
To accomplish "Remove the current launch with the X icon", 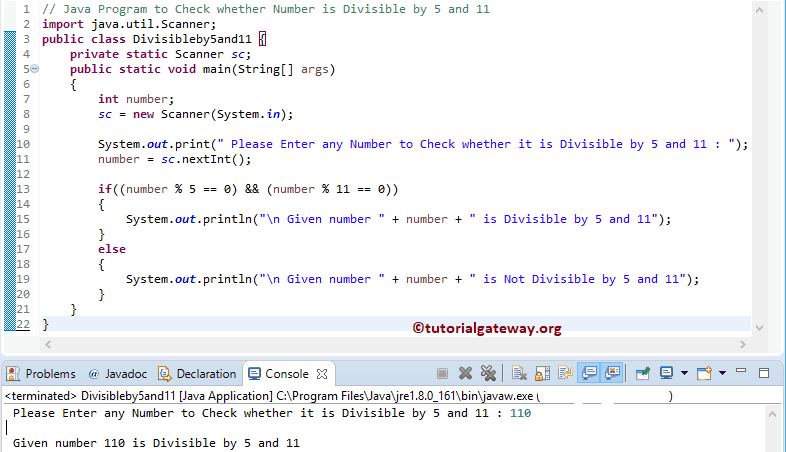I will [465, 373].
